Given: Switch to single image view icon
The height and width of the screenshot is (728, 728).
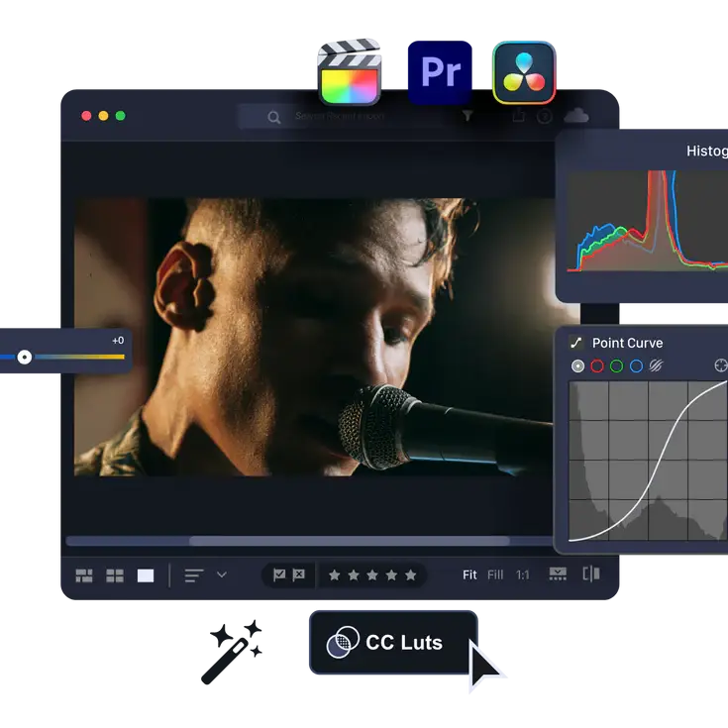Looking at the screenshot, I should point(146,575).
